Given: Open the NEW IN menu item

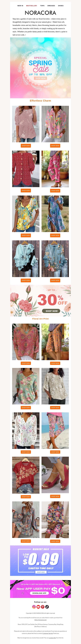Looking at the screenshot, I should tap(20, 5).
